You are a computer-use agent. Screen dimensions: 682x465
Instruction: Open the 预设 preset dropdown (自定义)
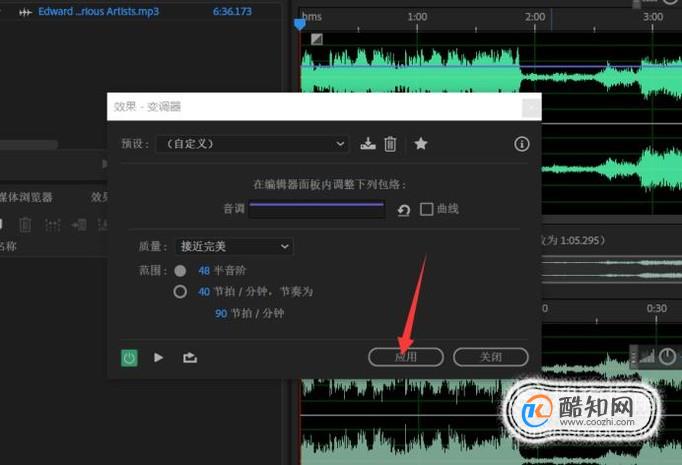click(252, 144)
